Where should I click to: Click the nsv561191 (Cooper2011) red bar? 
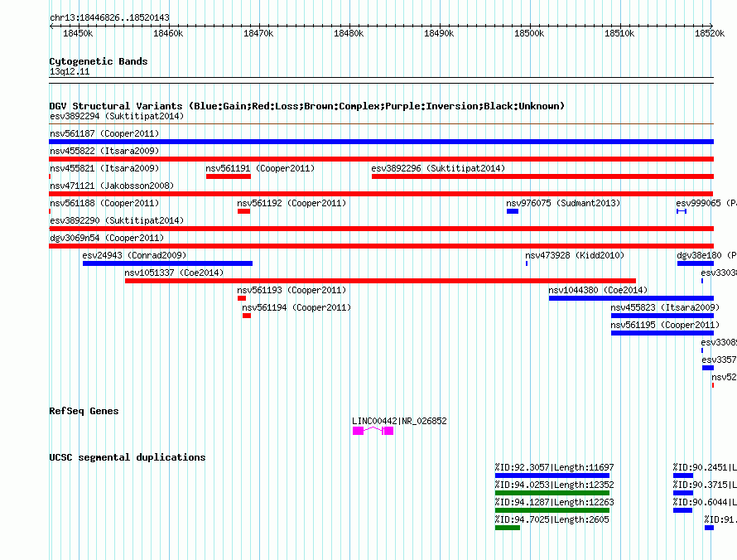click(229, 176)
